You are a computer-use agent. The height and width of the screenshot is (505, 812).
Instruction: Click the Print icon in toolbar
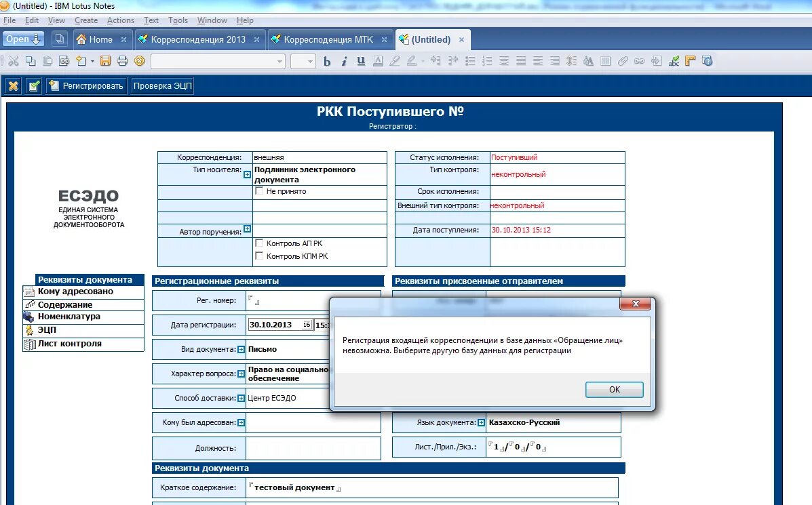pos(122,61)
